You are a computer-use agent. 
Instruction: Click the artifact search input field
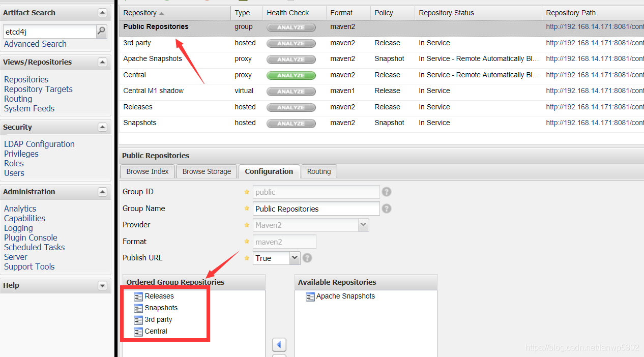click(x=49, y=32)
